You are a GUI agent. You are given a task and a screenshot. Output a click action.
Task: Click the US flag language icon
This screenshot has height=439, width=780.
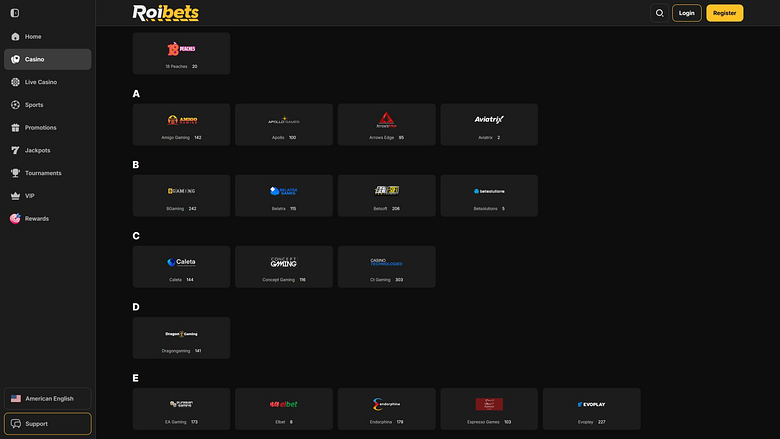pos(16,399)
